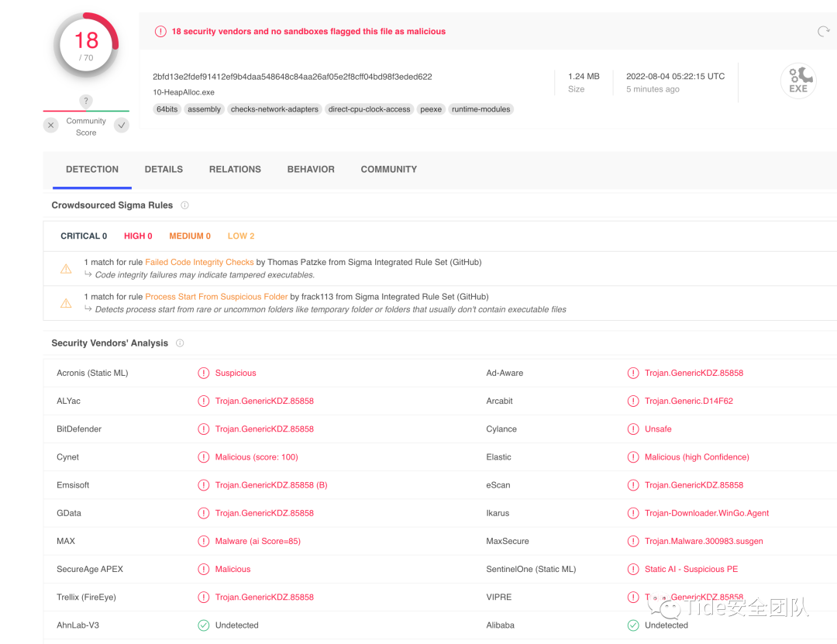
Task: Filter Sigma rules by HIGH 0
Action: 138,236
